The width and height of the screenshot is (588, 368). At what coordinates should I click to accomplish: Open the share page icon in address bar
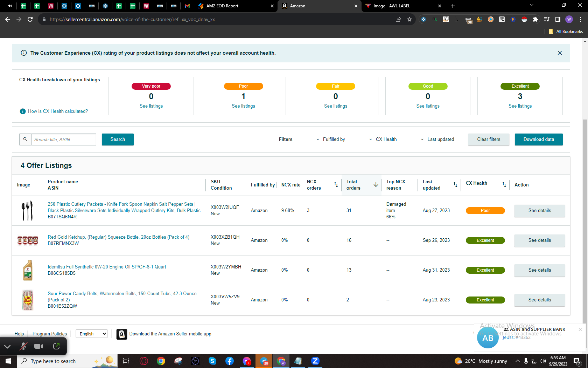click(x=398, y=19)
